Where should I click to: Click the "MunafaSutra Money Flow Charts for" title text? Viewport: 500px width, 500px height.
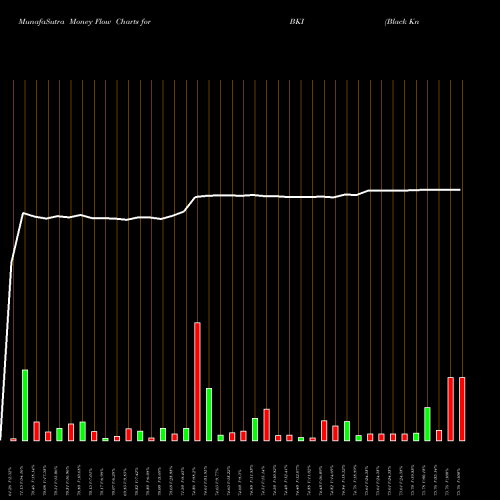(x=85, y=22)
